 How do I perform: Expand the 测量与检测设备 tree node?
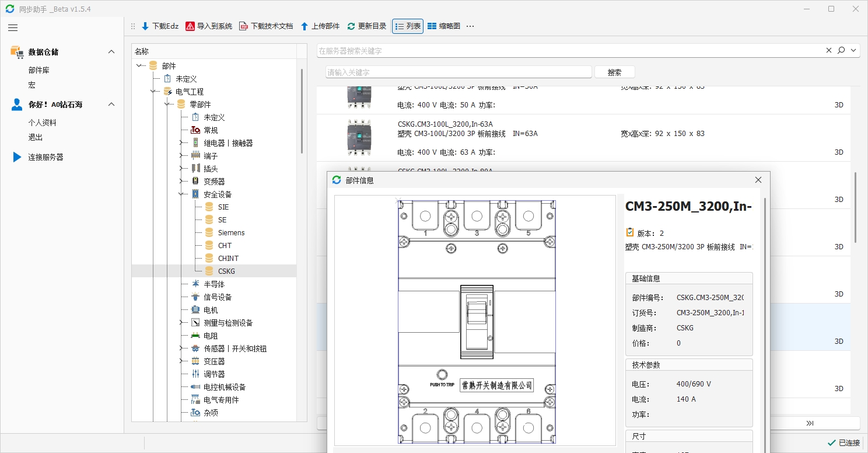pos(181,323)
